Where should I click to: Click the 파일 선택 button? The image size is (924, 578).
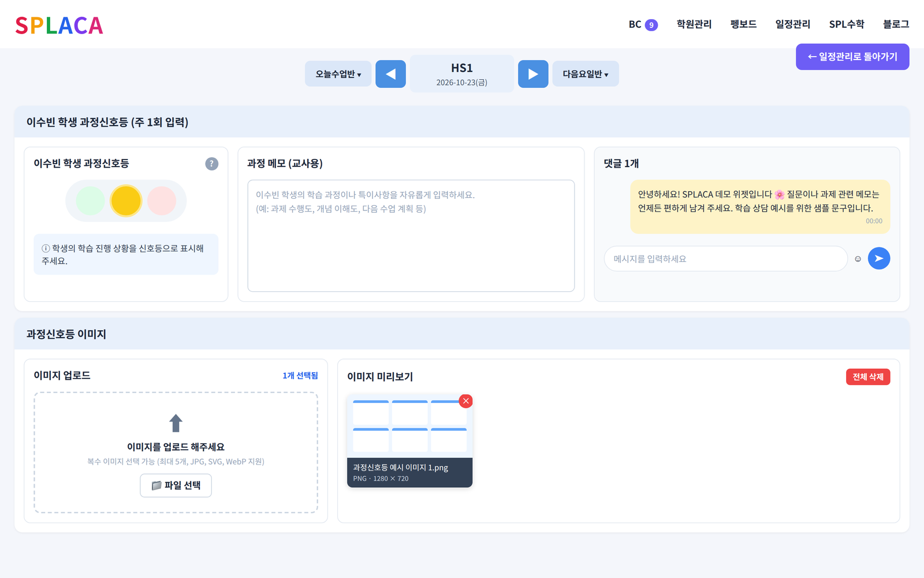pyautogui.click(x=176, y=486)
